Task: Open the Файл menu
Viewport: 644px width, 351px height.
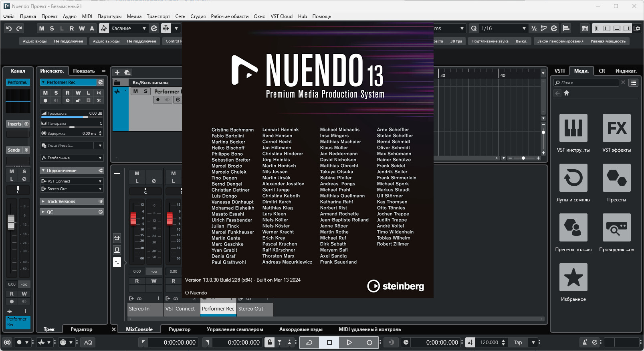Action: [x=9, y=16]
